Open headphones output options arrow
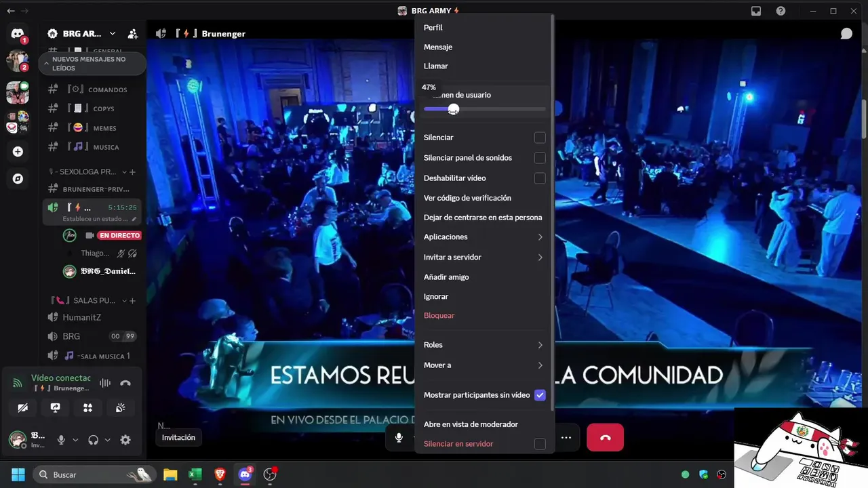868x488 pixels. (107, 440)
